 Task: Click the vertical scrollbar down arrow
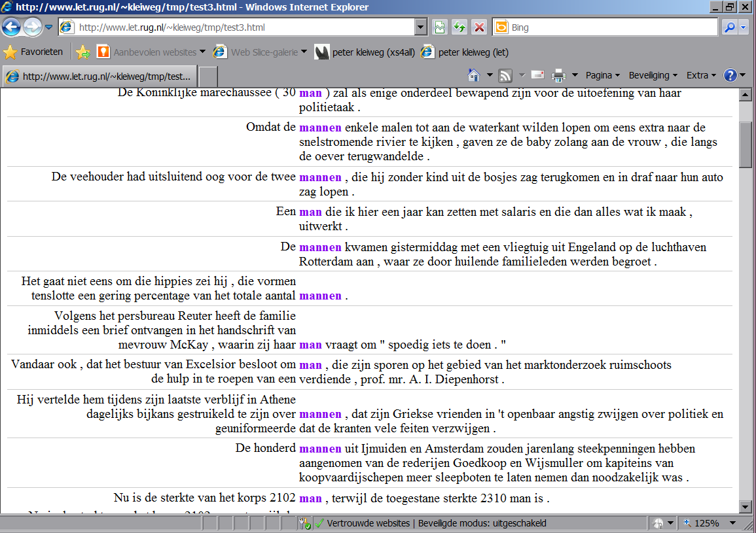746,507
